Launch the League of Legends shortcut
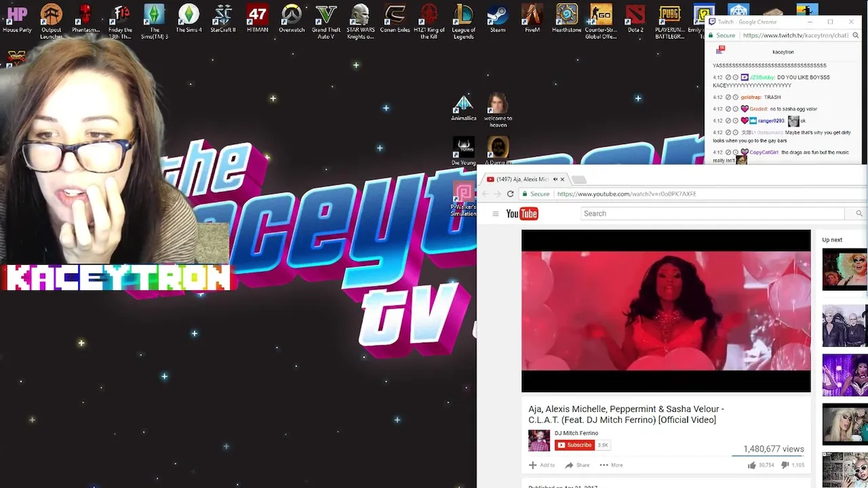The width and height of the screenshot is (868, 488). pyautogui.click(x=463, y=22)
